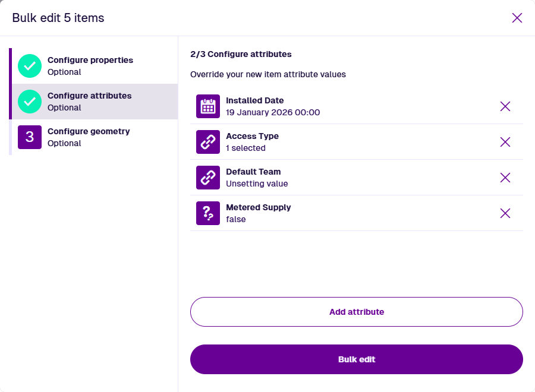The width and height of the screenshot is (535, 392).
Task: Remove the Installed Date attribute override
Action: (505, 106)
